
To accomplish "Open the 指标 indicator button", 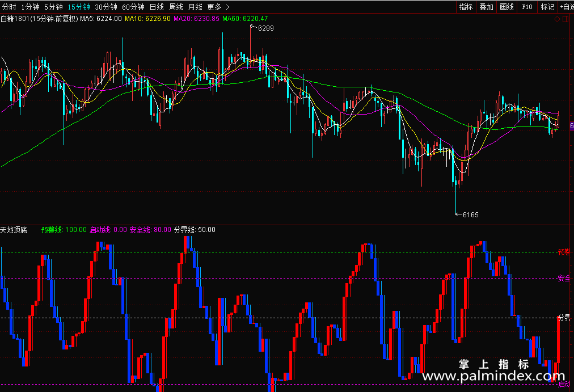I will pos(466,7).
